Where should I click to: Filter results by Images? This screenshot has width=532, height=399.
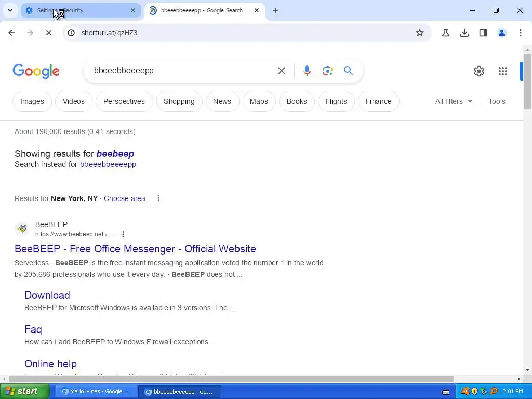(x=32, y=101)
